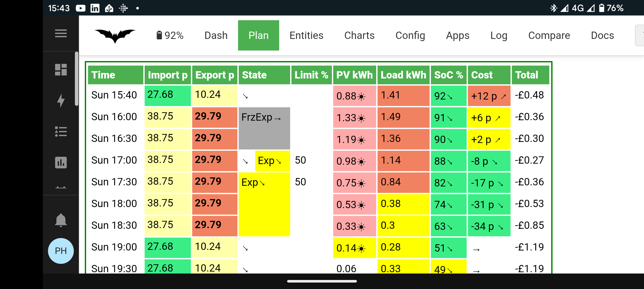
Task: Open notifications bell icon
Action: click(61, 220)
